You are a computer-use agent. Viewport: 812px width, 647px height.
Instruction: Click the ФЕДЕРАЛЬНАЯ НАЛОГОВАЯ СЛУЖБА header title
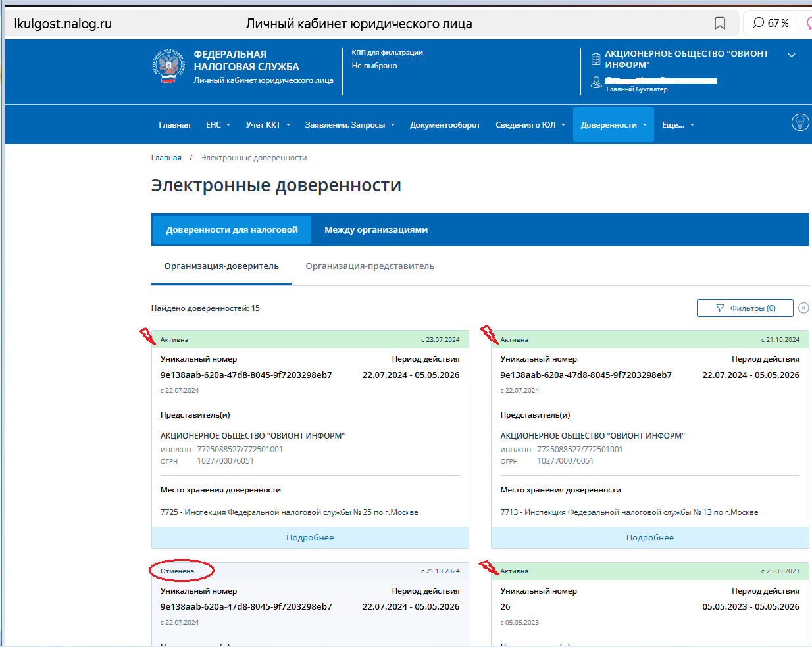pos(246,60)
